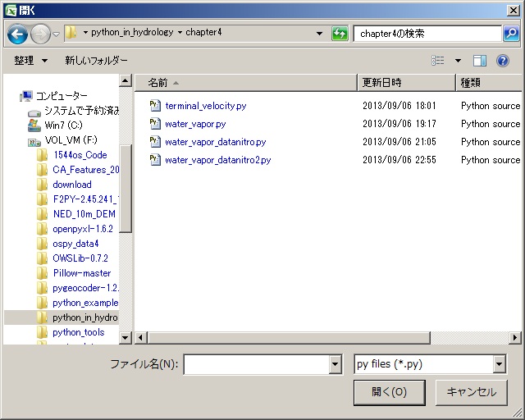Open the help question mark icon
The image size is (525, 420).
pos(502,61)
